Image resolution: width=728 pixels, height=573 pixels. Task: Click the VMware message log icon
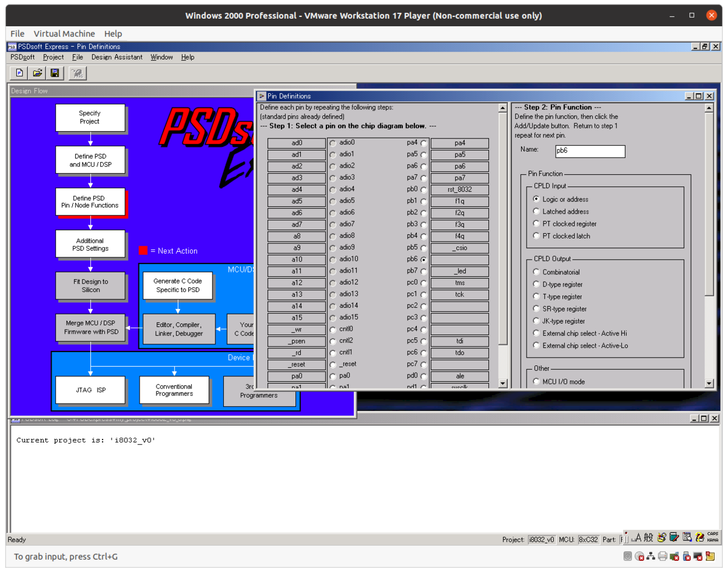710,556
